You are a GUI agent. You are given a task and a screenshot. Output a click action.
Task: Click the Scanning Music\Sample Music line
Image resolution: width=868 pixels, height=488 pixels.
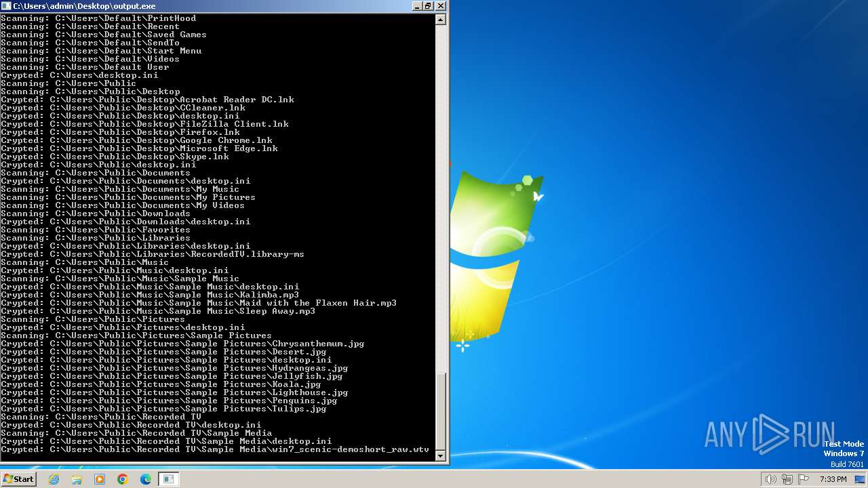[120, 279]
